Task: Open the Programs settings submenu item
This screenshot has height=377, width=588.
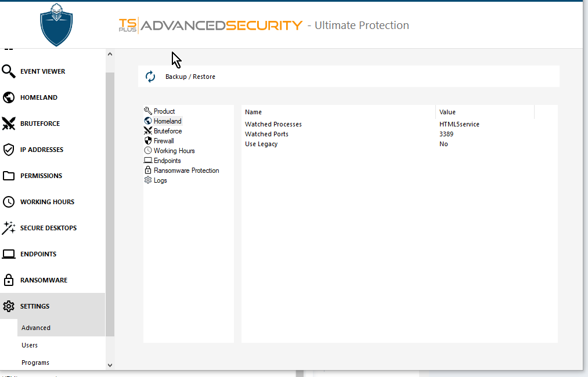Action: pyautogui.click(x=35, y=362)
